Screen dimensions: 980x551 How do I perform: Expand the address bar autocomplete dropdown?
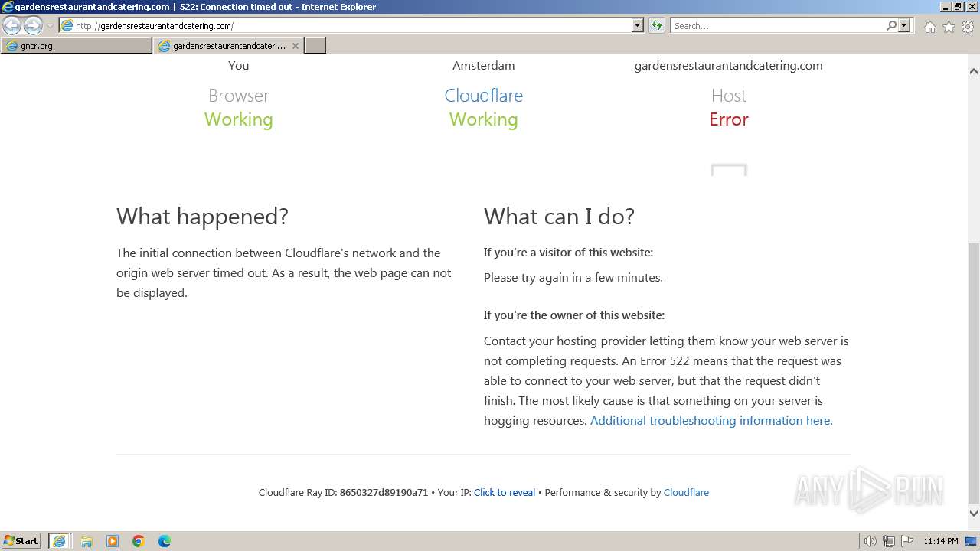638,26
